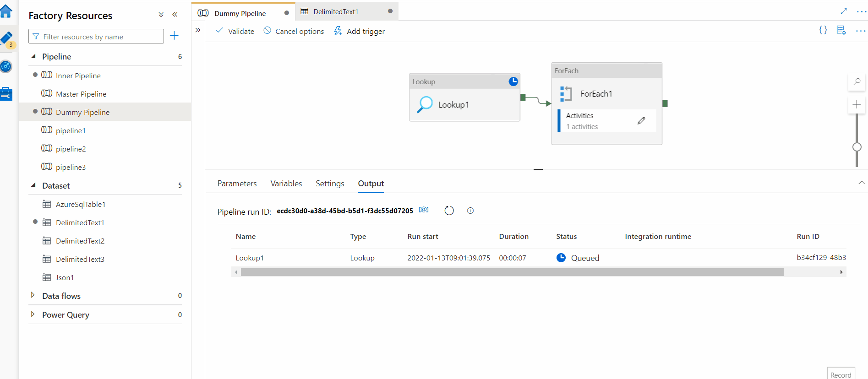Screen dimensions: 868x379
Task: Open the Json1 dataset
Action: tap(65, 277)
